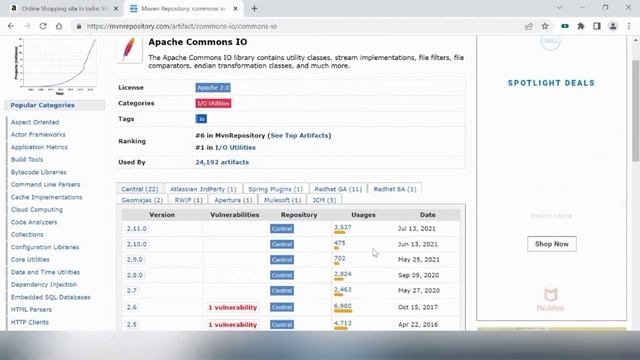Click the Apache 2.0 license badge

[x=213, y=88]
